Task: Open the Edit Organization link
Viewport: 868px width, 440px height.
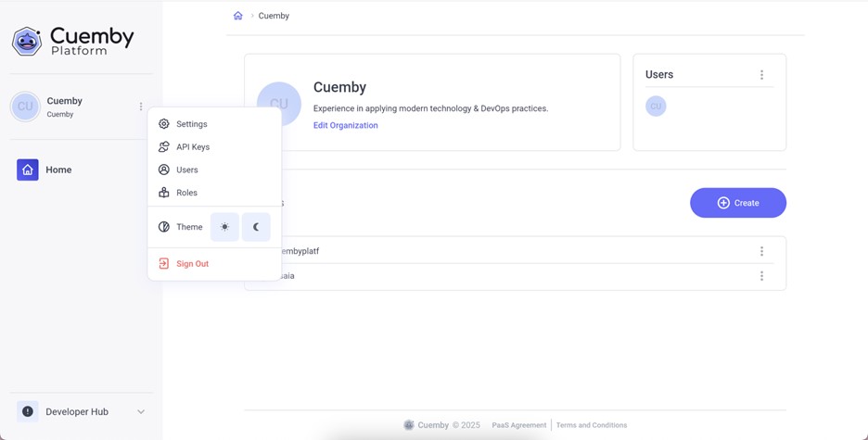Action: click(345, 125)
